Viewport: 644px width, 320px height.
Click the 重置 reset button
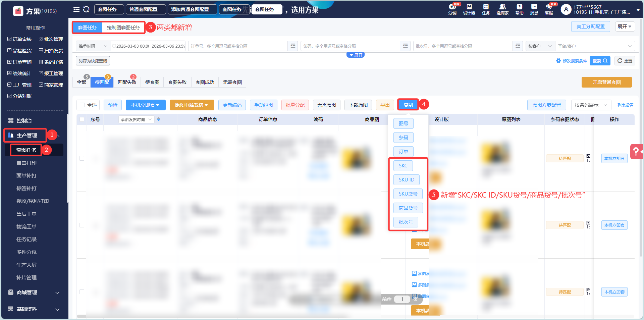point(625,61)
